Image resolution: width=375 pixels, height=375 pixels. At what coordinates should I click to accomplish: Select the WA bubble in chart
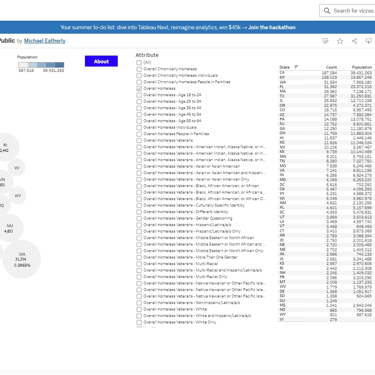click(22, 259)
